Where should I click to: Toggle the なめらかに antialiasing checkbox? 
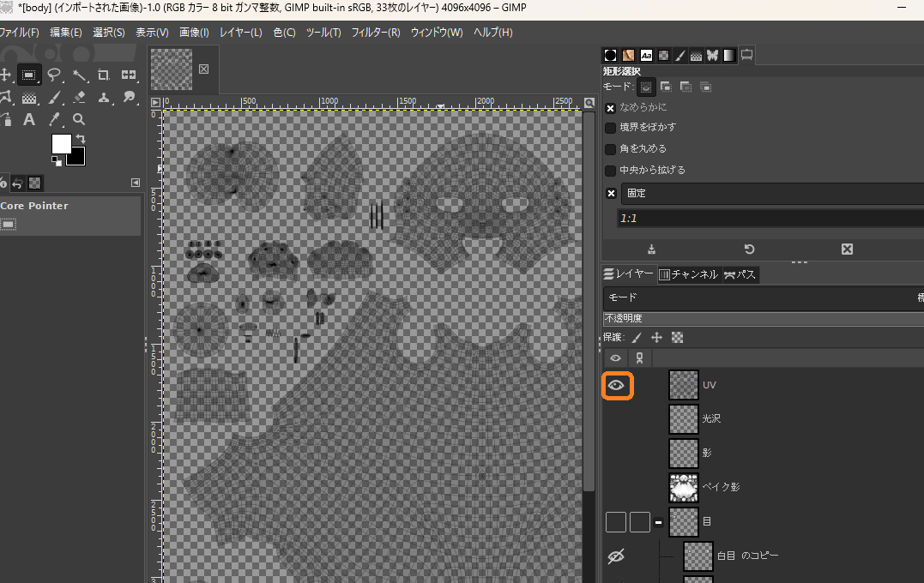coord(611,108)
